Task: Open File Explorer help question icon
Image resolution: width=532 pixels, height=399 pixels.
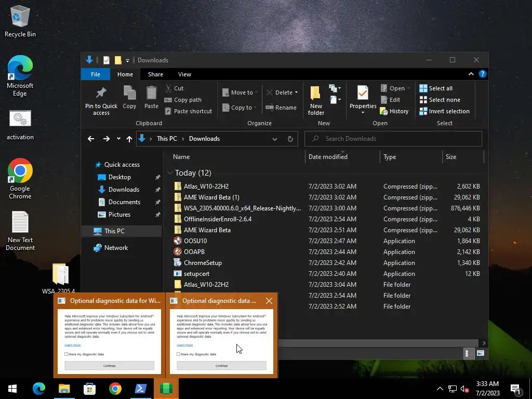Action: 483,74
